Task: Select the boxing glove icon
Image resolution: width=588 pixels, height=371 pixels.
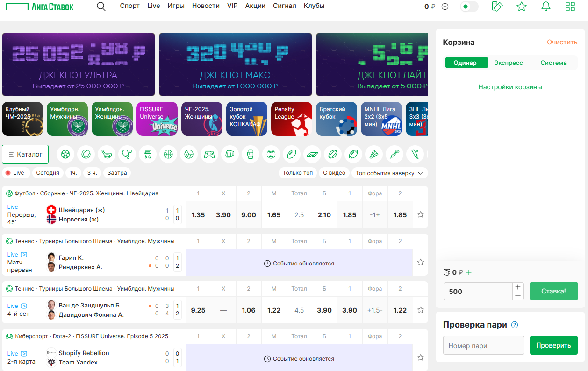Action: tap(251, 154)
